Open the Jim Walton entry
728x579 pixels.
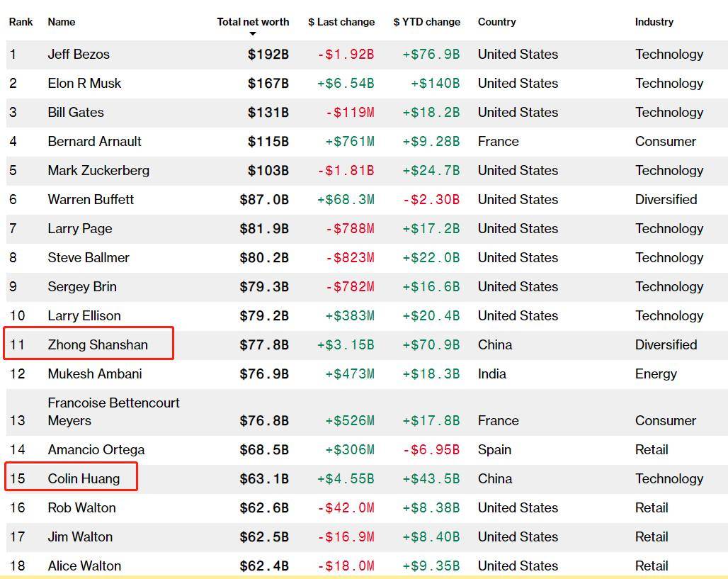[80, 536]
